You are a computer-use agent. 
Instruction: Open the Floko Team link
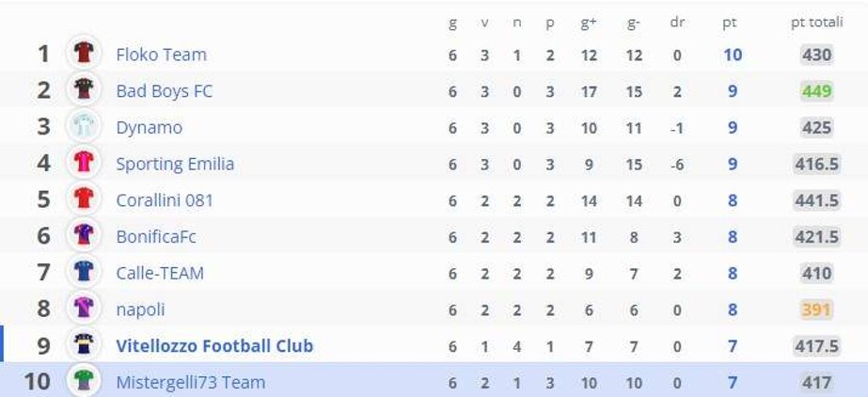coord(161,55)
